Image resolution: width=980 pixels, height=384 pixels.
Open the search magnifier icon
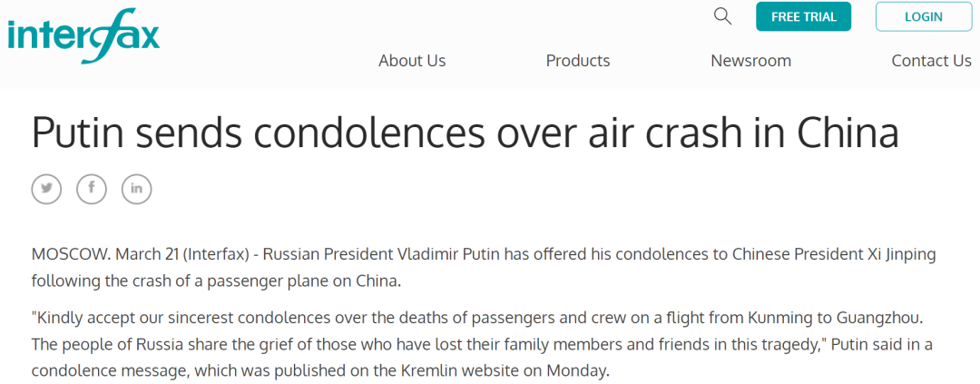click(x=722, y=16)
